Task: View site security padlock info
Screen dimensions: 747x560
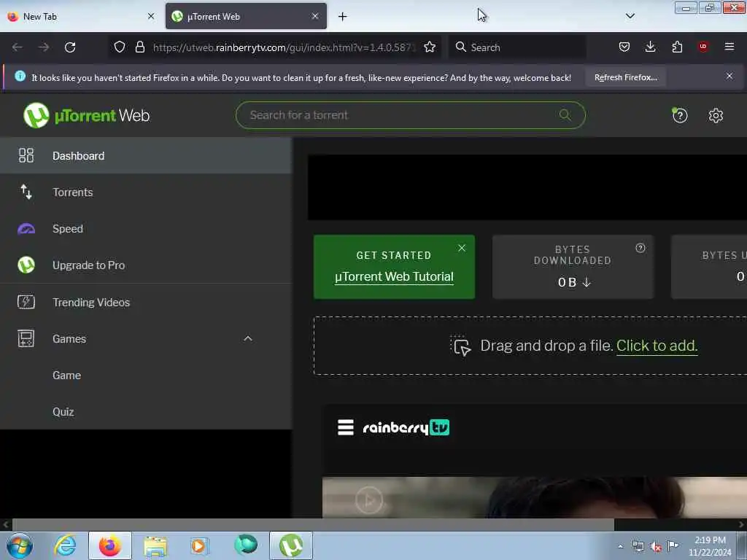Action: click(x=139, y=47)
